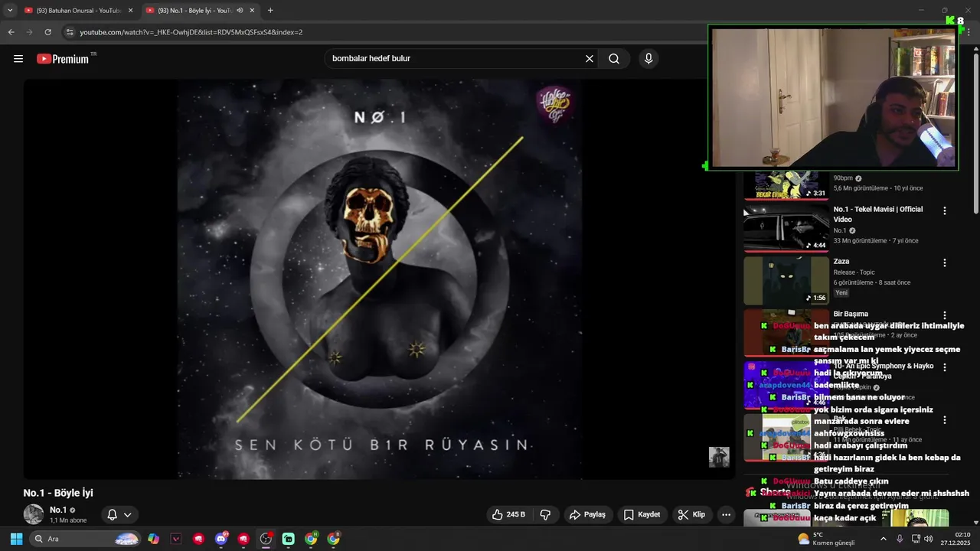Screen dimensions: 980x551
Task: Click the Paylaş share button
Action: coord(588,514)
